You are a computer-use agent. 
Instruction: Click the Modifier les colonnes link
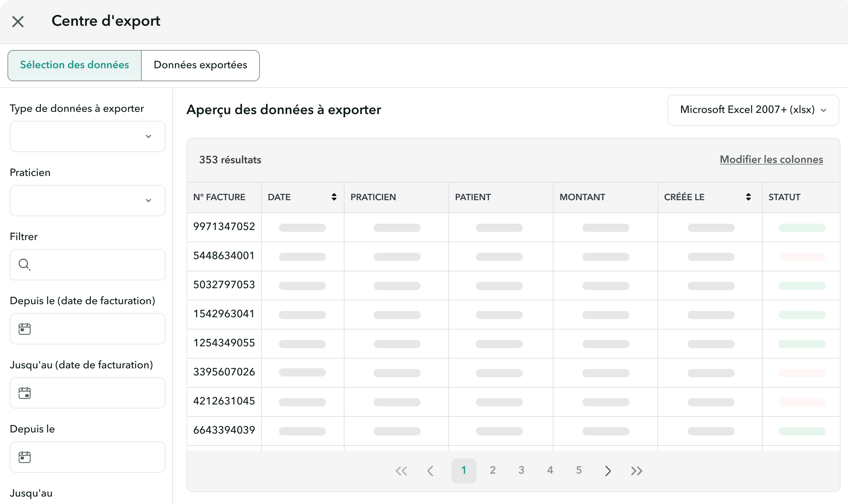[x=770, y=160]
